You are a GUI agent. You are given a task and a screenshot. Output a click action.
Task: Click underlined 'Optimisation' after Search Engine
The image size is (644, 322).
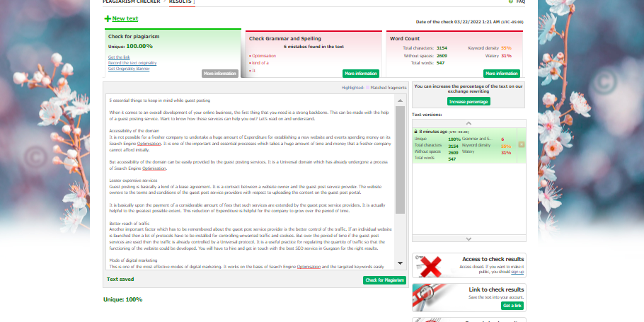tap(149, 144)
